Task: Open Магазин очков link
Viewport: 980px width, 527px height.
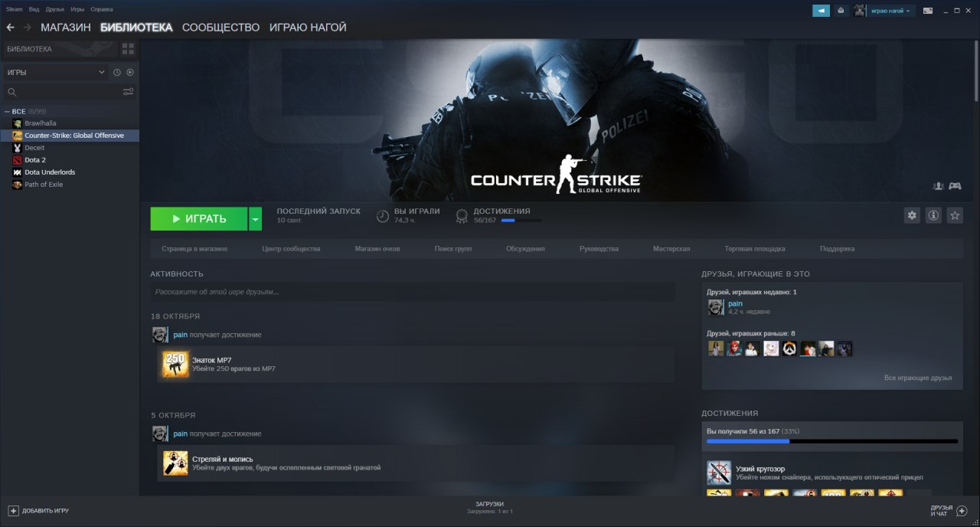Action: [x=377, y=249]
